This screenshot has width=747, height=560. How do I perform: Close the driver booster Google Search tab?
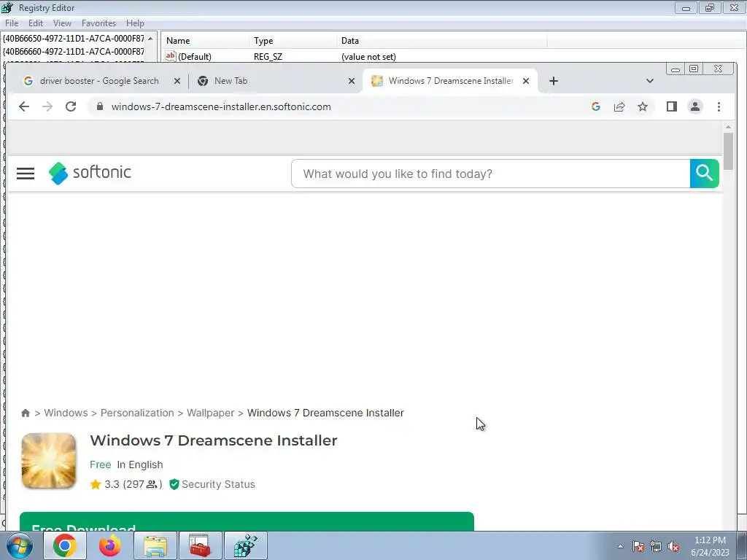pyautogui.click(x=177, y=81)
